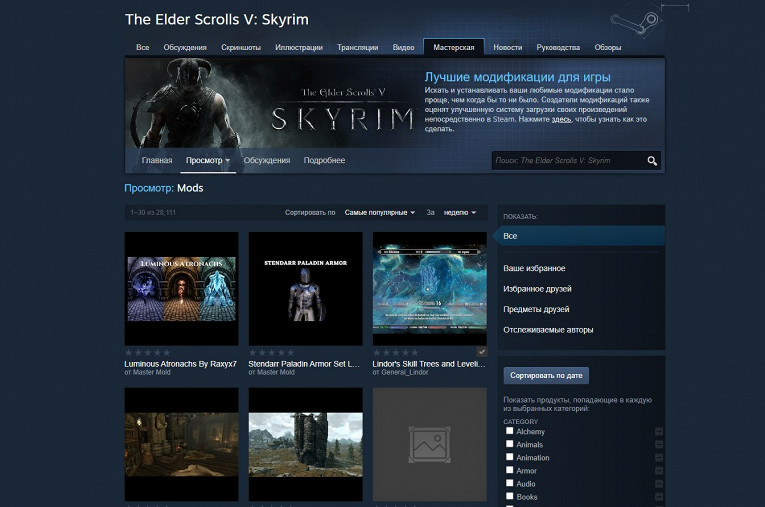
Task: Open the stone tower mod thumbnail
Action: pyautogui.click(x=305, y=445)
